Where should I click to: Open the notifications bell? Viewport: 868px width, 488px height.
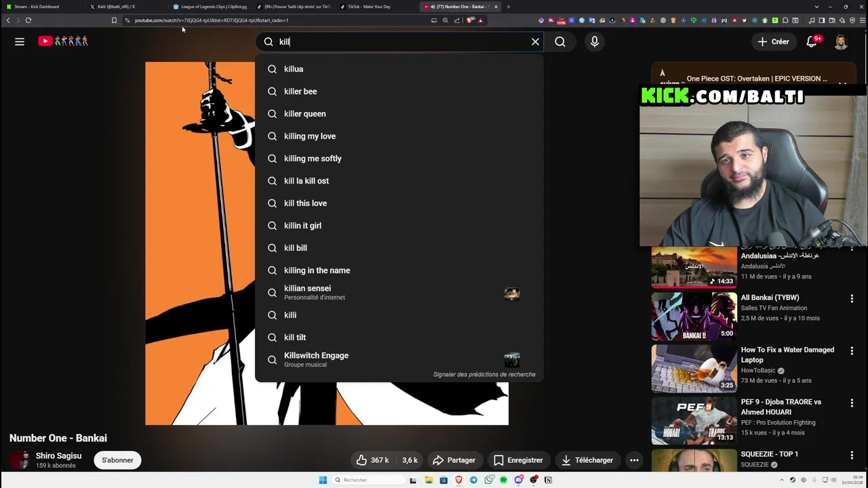tap(812, 41)
